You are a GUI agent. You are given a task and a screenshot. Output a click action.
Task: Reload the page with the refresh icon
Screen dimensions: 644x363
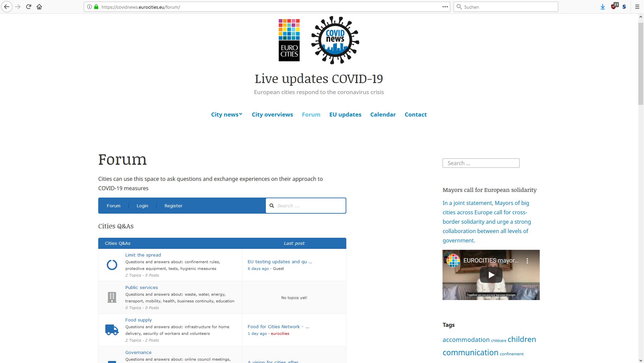[28, 7]
